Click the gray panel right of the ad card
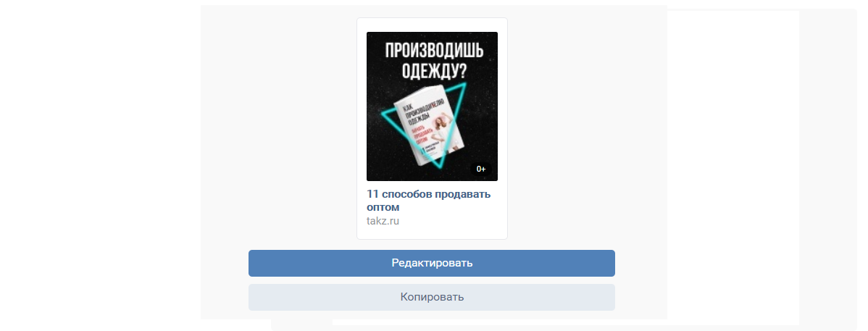This screenshot has height=331, width=868. tap(587, 127)
